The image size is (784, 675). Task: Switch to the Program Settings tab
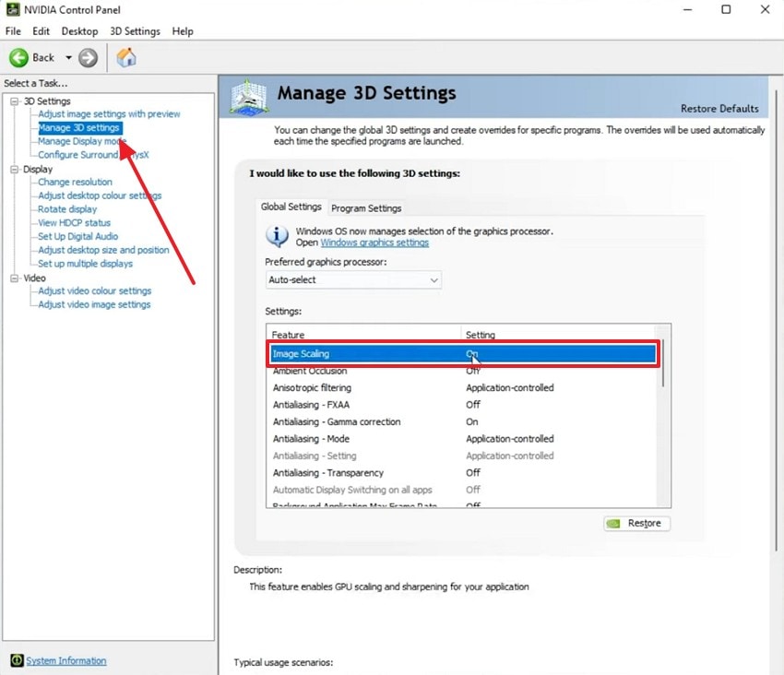coord(366,208)
